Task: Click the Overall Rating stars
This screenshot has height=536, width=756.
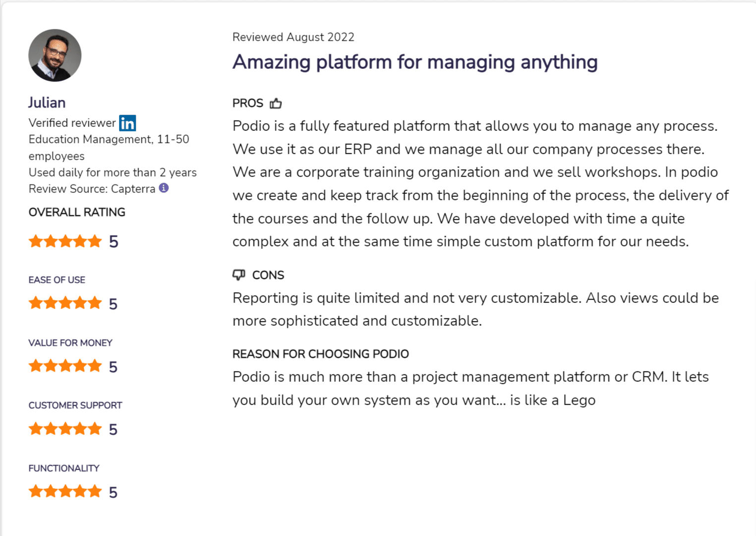Action: 65,241
